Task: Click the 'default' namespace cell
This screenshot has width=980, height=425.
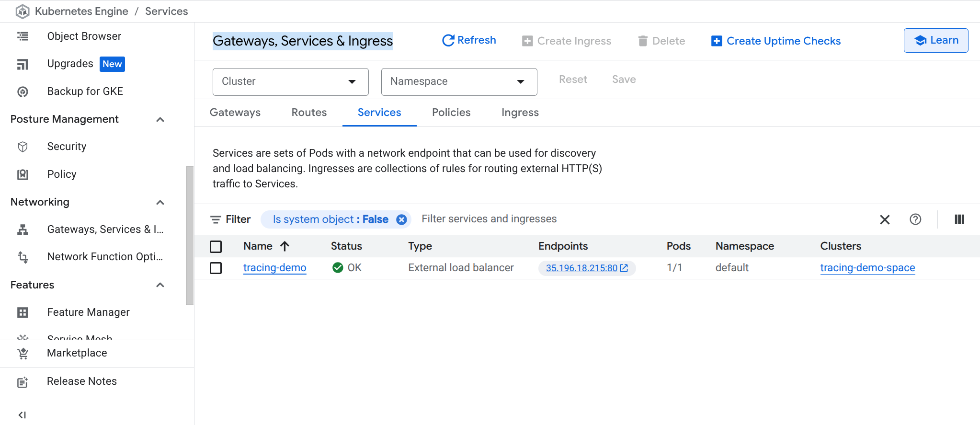Action: click(732, 268)
